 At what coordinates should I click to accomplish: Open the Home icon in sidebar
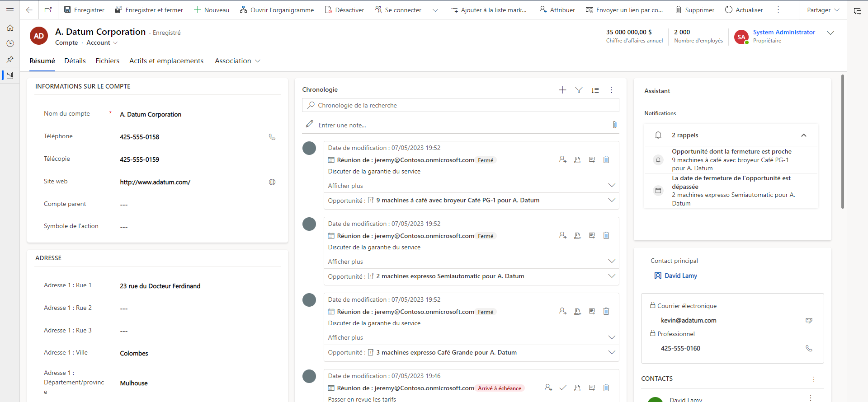tap(10, 28)
